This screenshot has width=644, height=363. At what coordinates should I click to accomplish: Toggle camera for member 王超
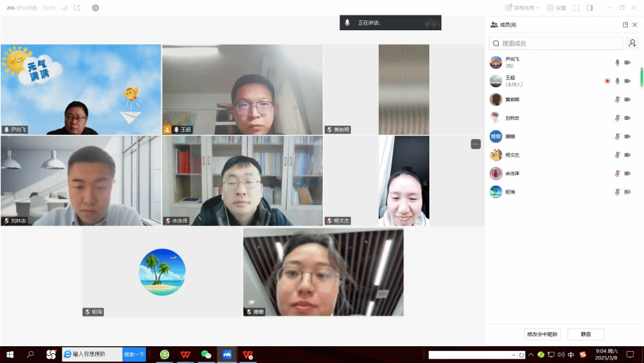tap(627, 81)
